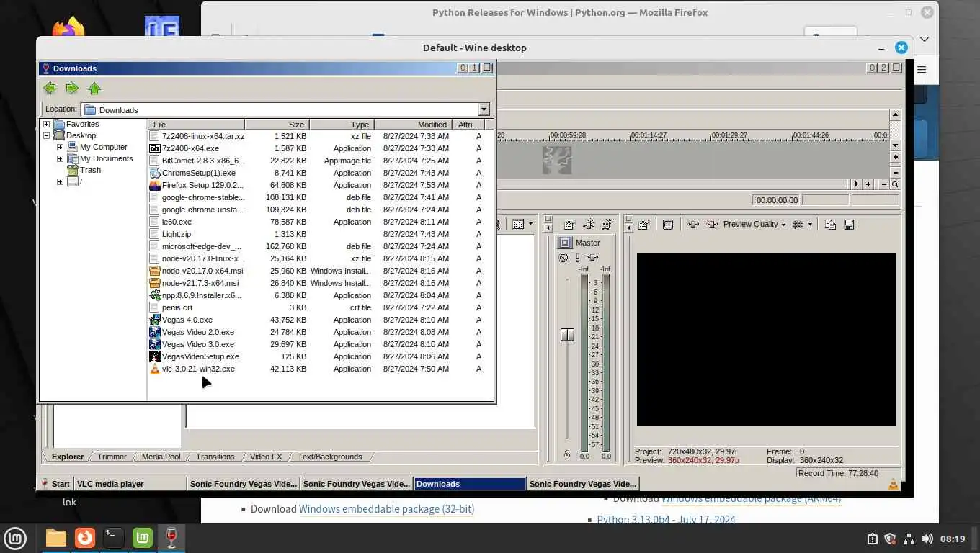Expand the My Computer node
980x553 pixels.
[61, 147]
